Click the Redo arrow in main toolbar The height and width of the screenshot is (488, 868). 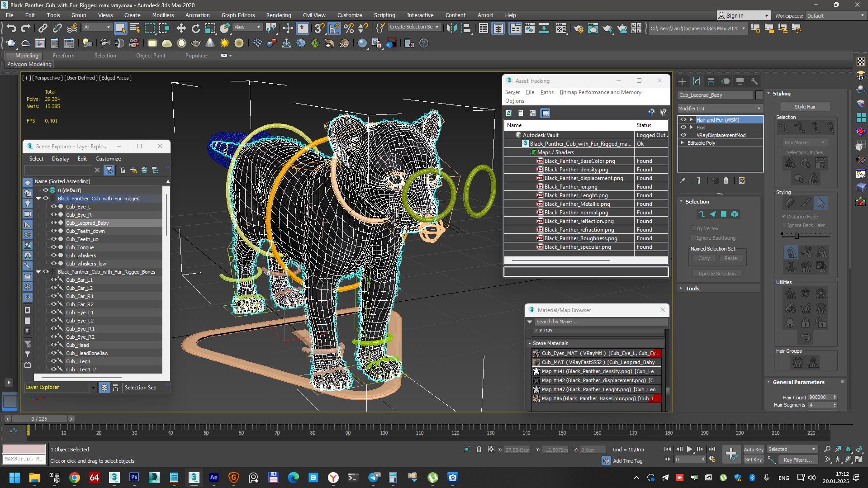26,28
